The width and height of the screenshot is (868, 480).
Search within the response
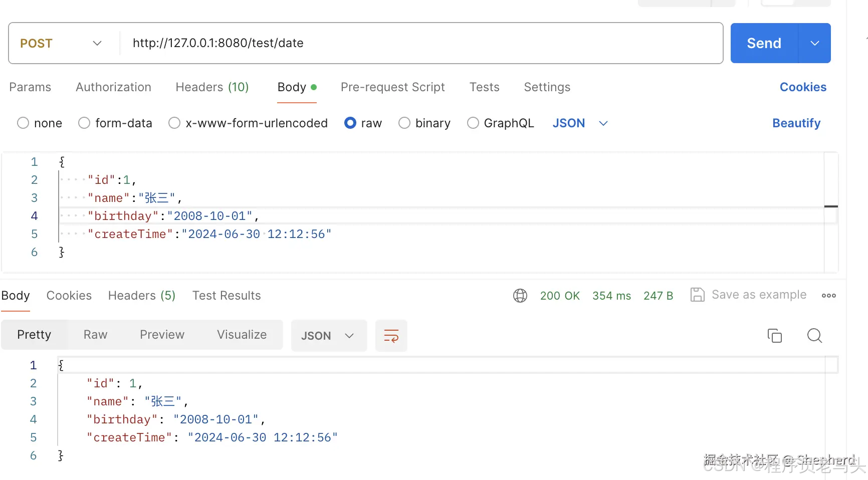(x=814, y=335)
